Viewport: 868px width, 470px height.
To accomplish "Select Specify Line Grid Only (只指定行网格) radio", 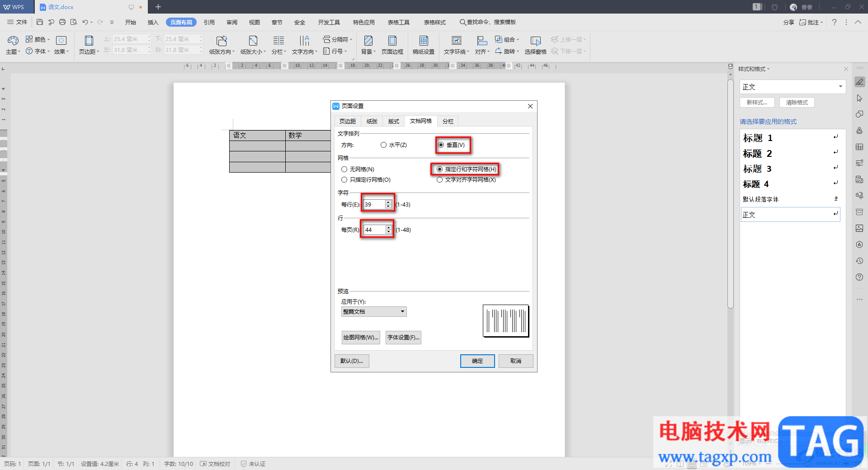I will click(344, 180).
